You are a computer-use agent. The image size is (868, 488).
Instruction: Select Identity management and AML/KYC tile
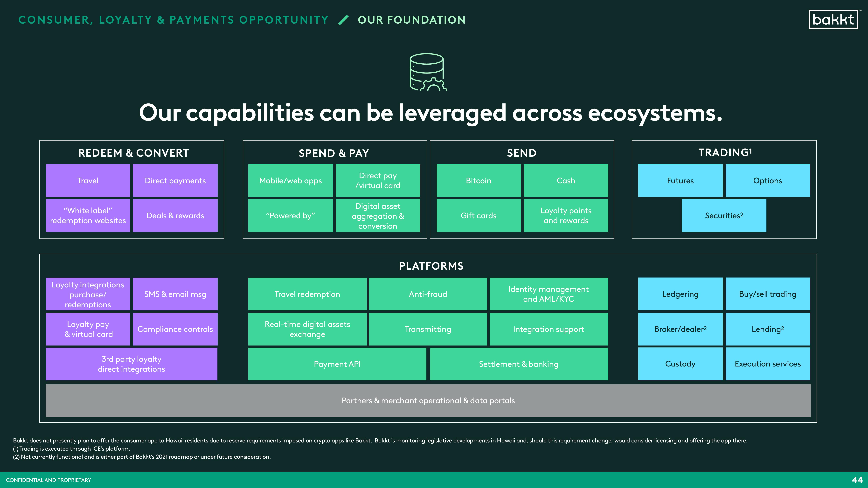pos(549,294)
